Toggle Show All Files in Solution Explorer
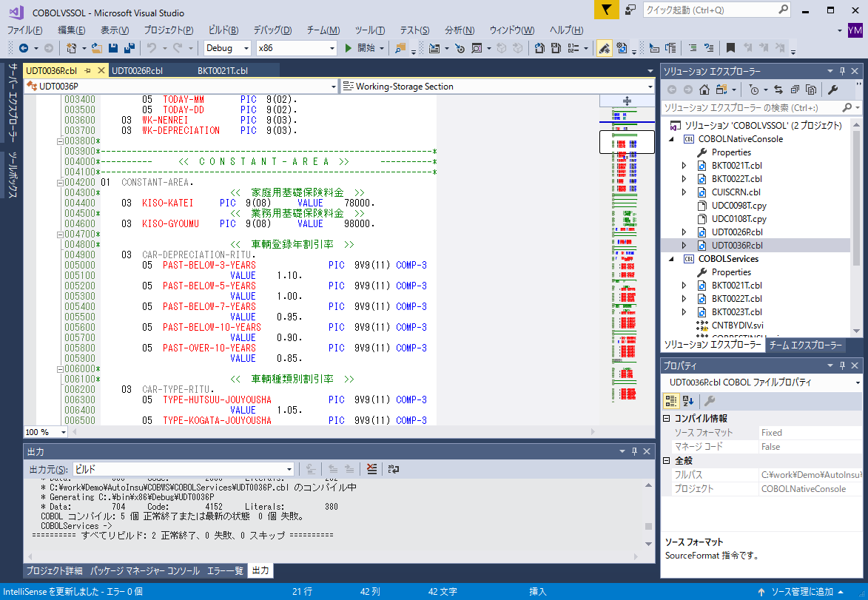The height and width of the screenshot is (600, 868). pos(811,90)
